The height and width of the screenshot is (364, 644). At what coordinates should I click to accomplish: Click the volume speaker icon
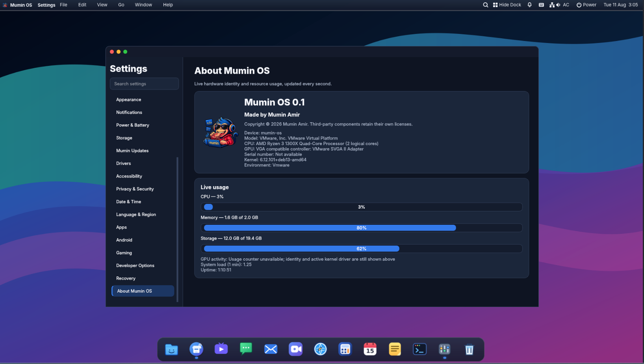[558, 5]
